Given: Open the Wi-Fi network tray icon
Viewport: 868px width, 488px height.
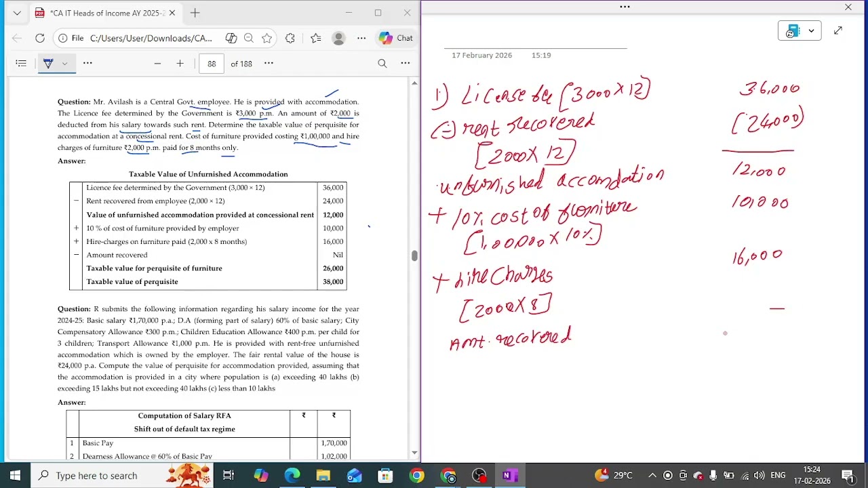Looking at the screenshot, I should click(x=745, y=476).
